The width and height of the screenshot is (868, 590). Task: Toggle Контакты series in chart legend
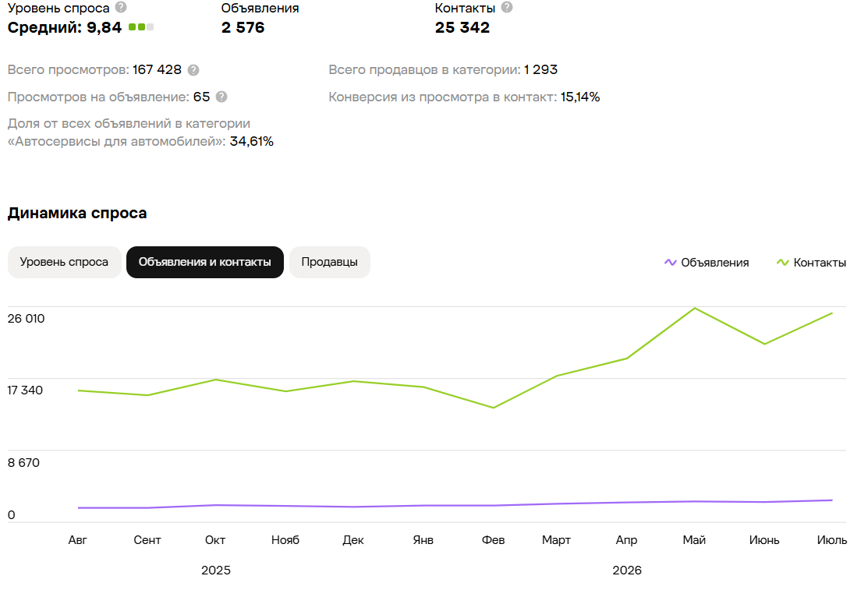(x=812, y=263)
